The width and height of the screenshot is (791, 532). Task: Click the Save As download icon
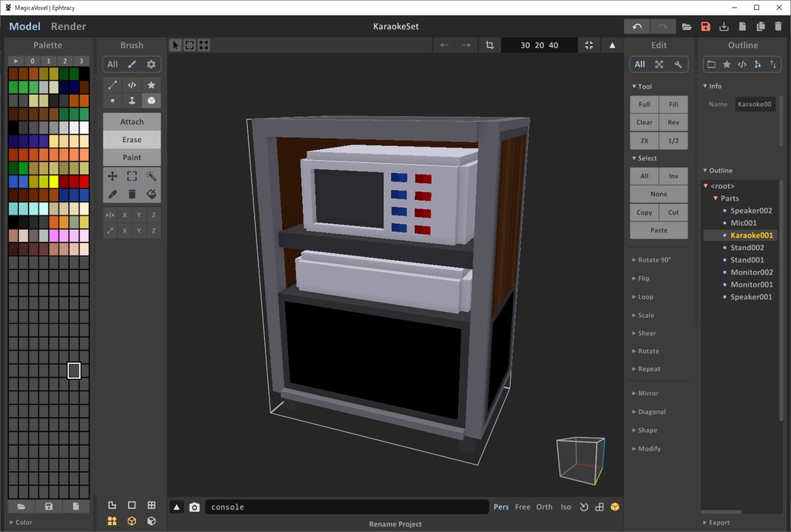point(724,26)
